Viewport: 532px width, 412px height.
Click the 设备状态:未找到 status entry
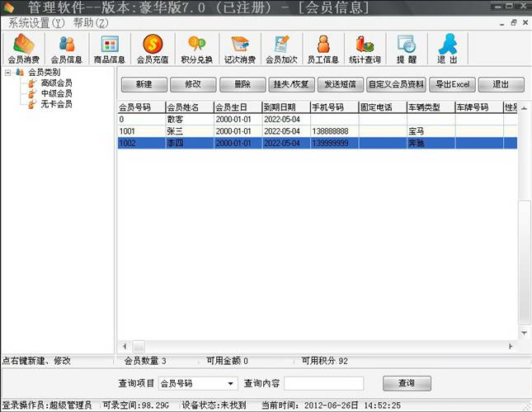(214, 405)
